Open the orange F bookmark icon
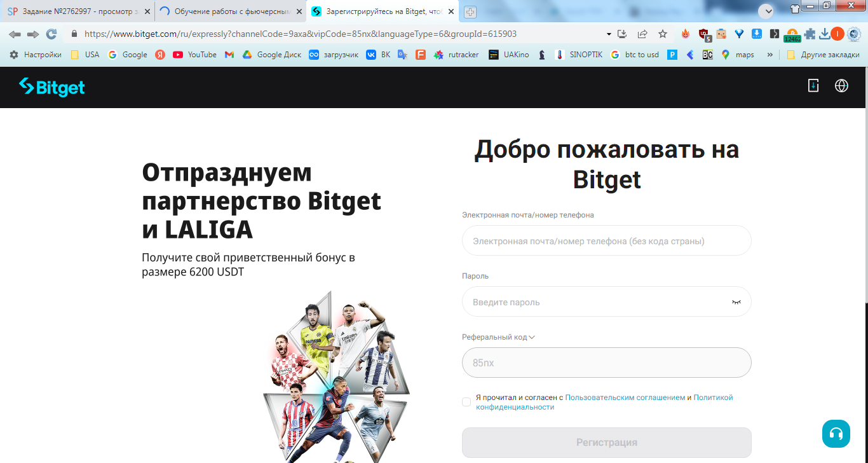868x463 pixels. [420, 55]
